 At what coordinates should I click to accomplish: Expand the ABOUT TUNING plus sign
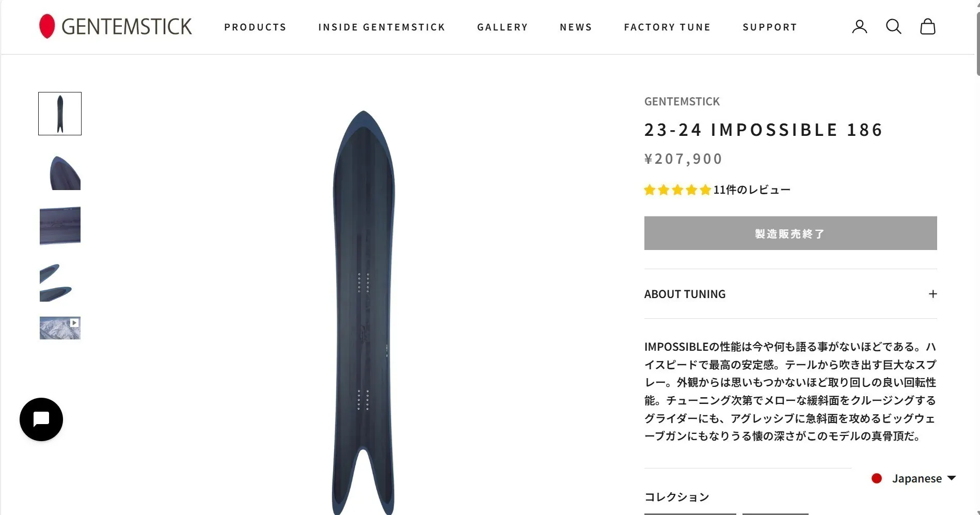point(932,294)
